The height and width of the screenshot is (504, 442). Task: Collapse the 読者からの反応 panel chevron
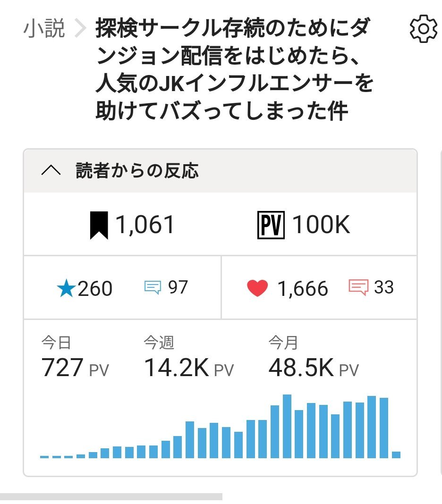[x=51, y=171]
